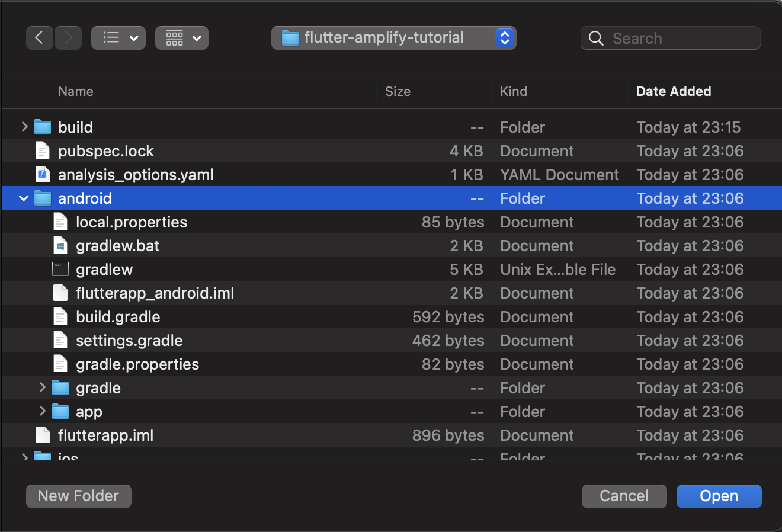Dismiss the dialog with Cancel
This screenshot has height=532, width=782.
pos(624,496)
